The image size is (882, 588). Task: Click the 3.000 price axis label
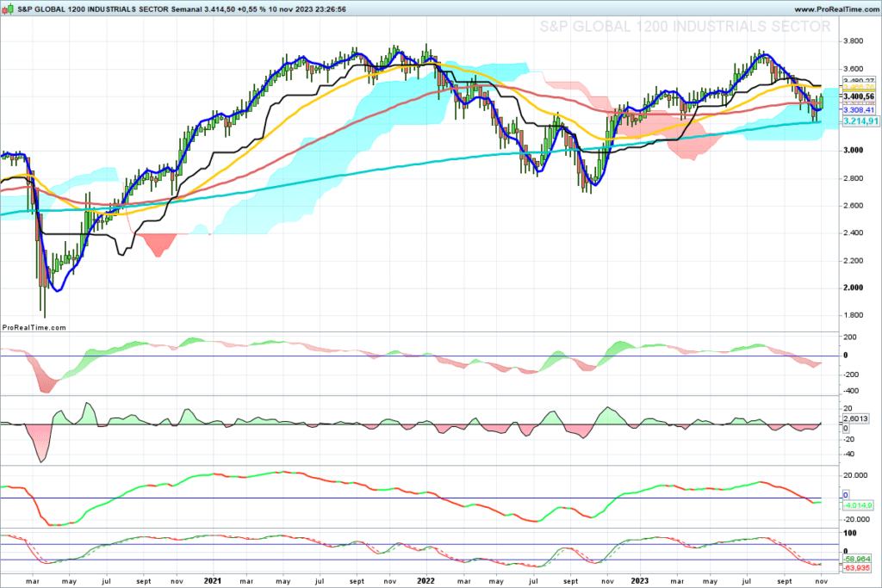854,150
